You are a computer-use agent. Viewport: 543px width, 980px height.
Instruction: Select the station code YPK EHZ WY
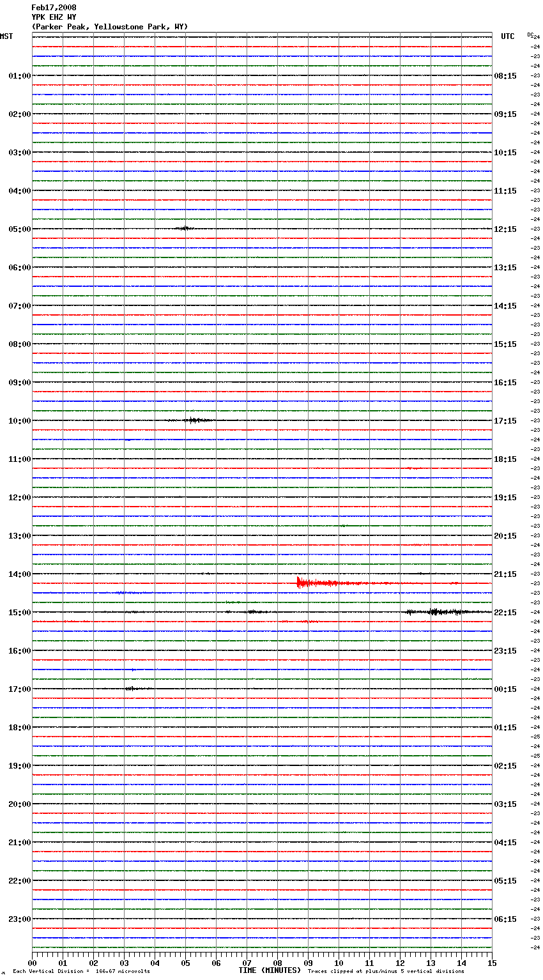point(54,17)
